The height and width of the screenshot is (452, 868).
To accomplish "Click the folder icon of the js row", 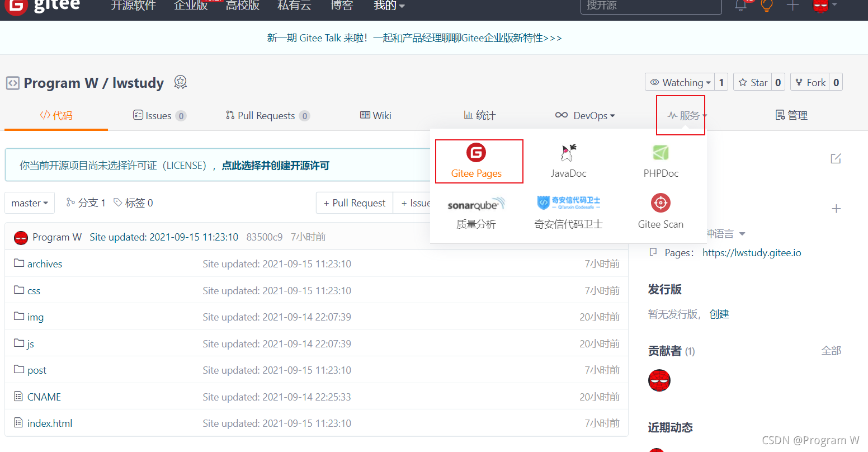I will pyautogui.click(x=19, y=343).
